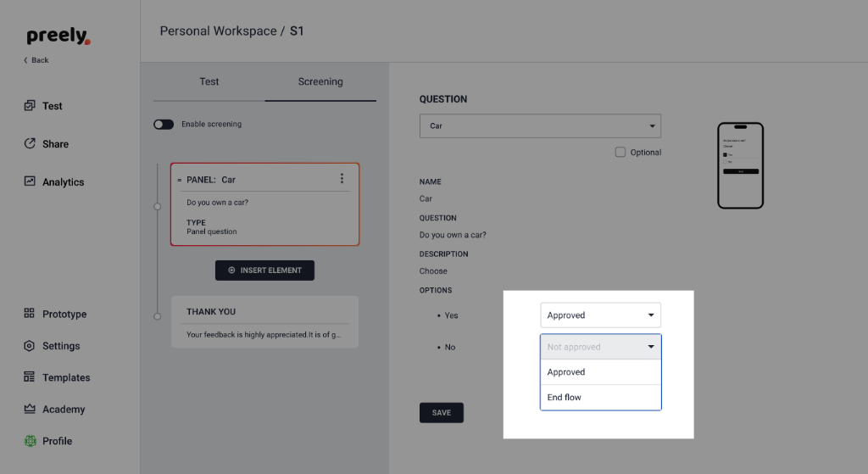Screen dimensions: 868x474
Task: Click the plus icon in INSERT ELEMENT
Action: [x=231, y=270]
